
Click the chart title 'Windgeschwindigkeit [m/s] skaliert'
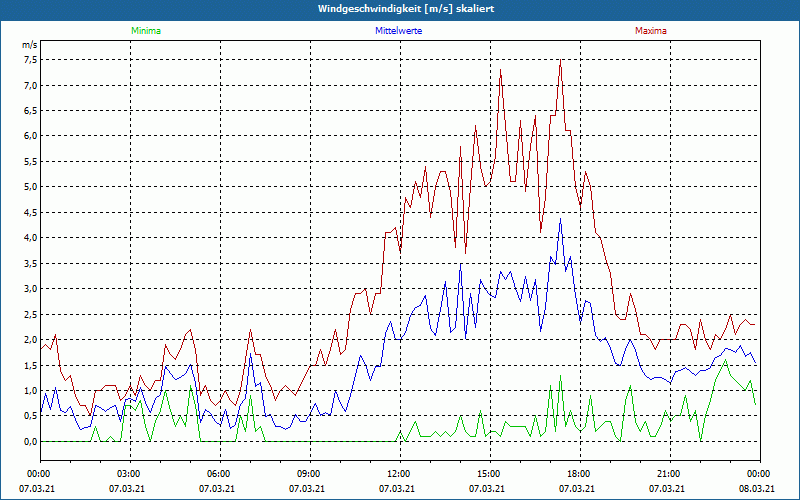coord(406,9)
